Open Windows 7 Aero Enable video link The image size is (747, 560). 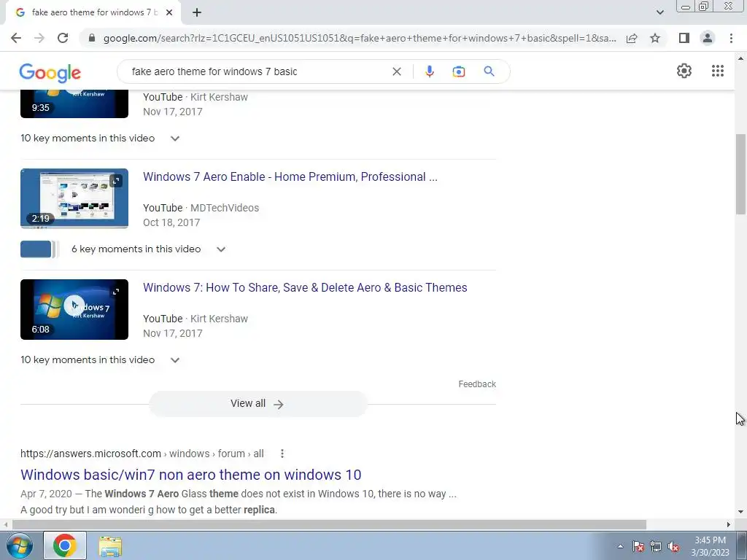290,176
